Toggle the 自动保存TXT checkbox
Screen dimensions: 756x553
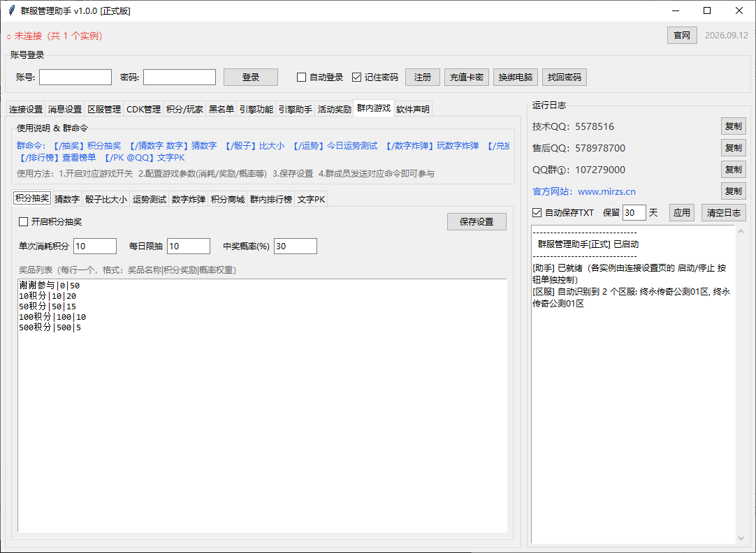(537, 212)
